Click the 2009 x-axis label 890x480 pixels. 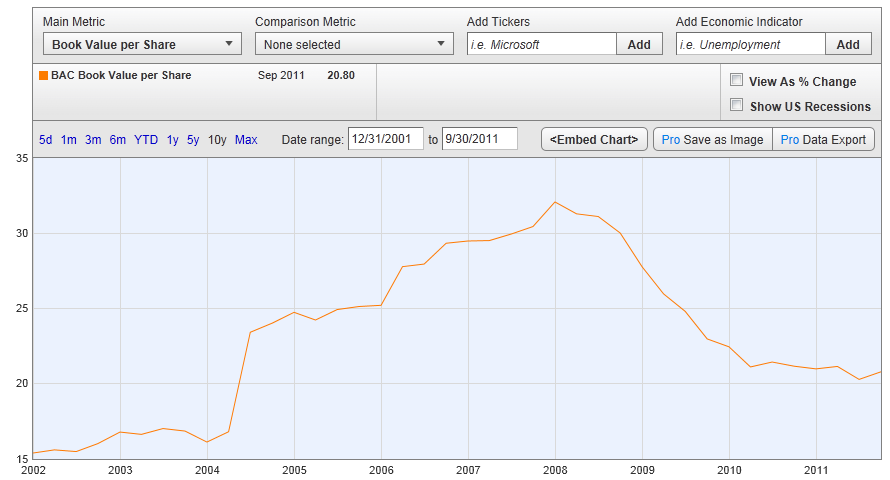pyautogui.click(x=642, y=470)
